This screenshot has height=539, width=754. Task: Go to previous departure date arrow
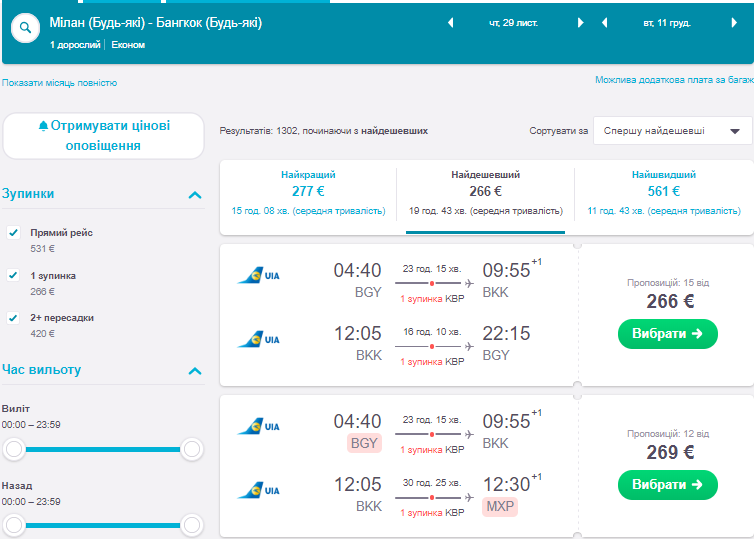450,22
